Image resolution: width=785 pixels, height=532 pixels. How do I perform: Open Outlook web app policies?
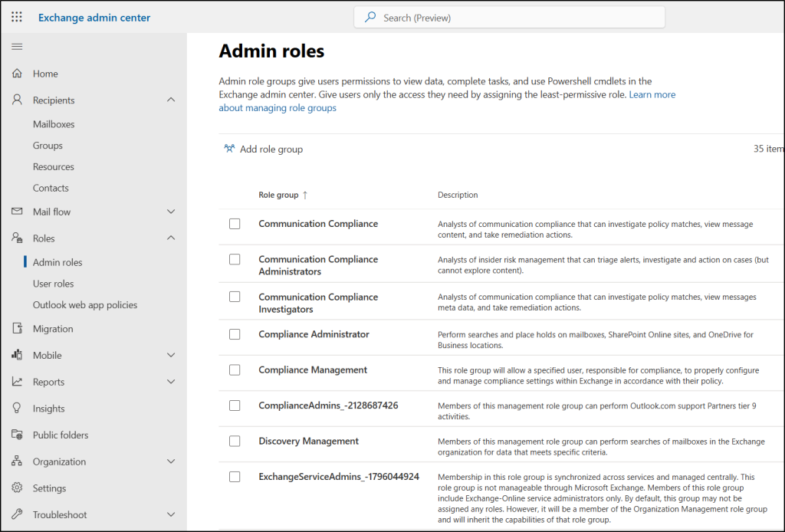pyautogui.click(x=84, y=305)
